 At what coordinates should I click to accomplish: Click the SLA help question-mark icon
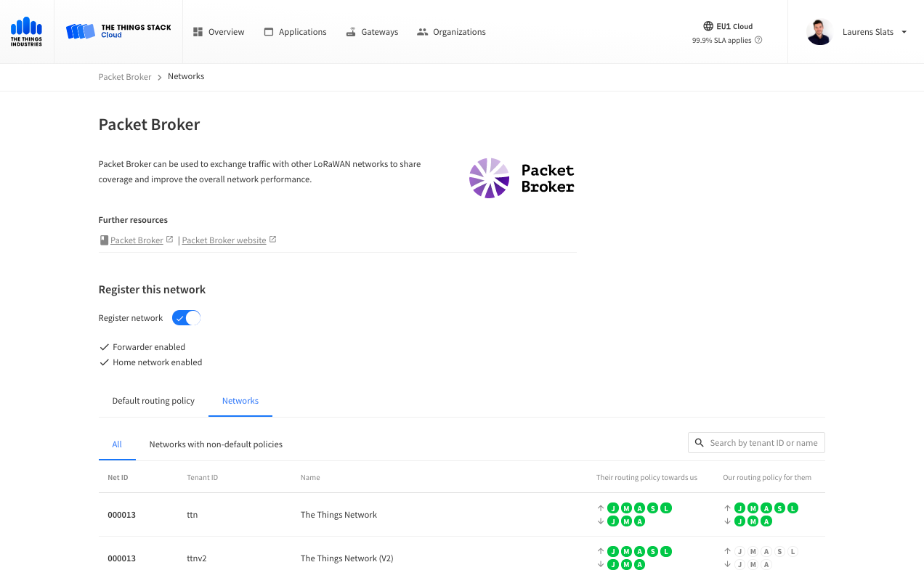click(758, 40)
